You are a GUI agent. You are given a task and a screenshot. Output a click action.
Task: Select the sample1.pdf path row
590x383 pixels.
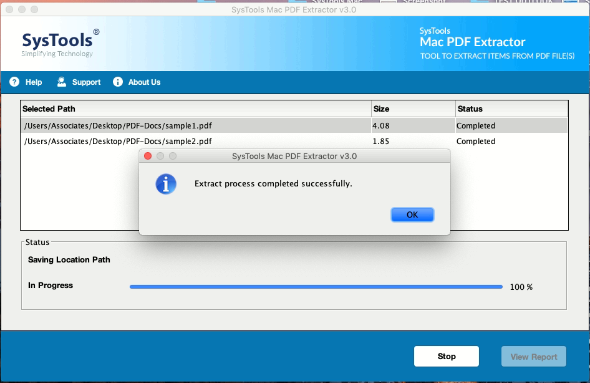coord(294,126)
